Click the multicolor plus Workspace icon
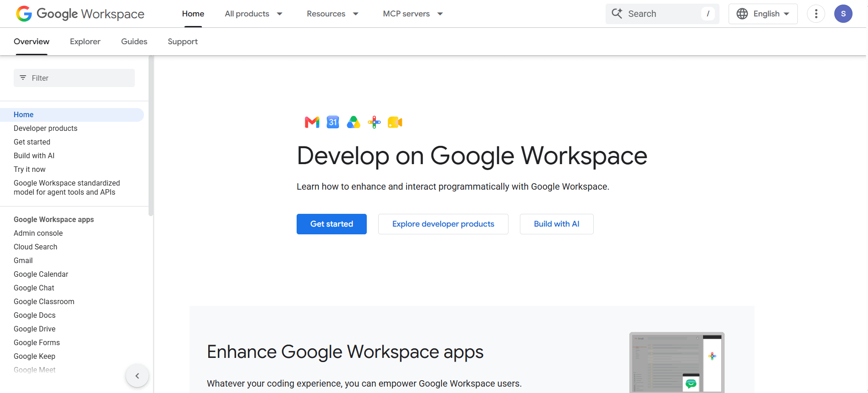 (374, 122)
